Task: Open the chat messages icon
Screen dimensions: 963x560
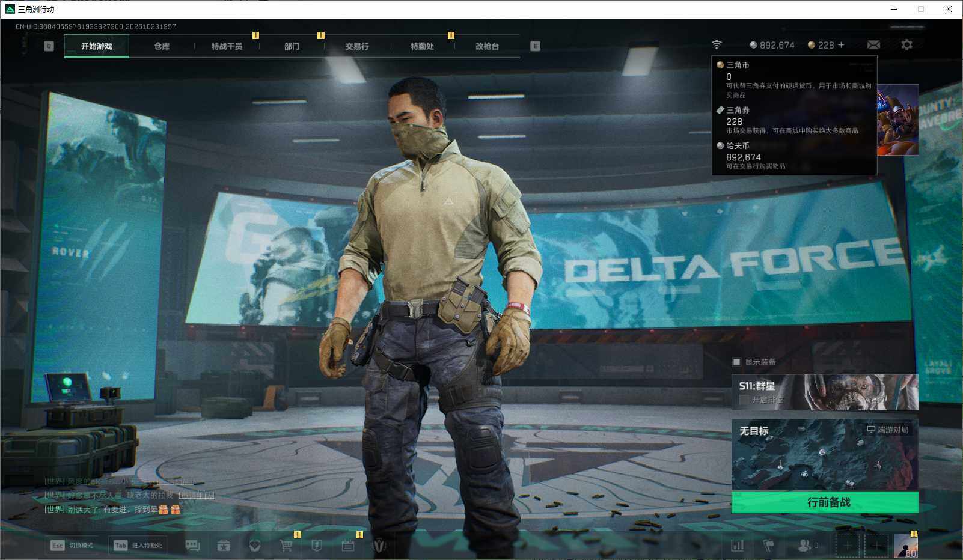Action: point(192,545)
